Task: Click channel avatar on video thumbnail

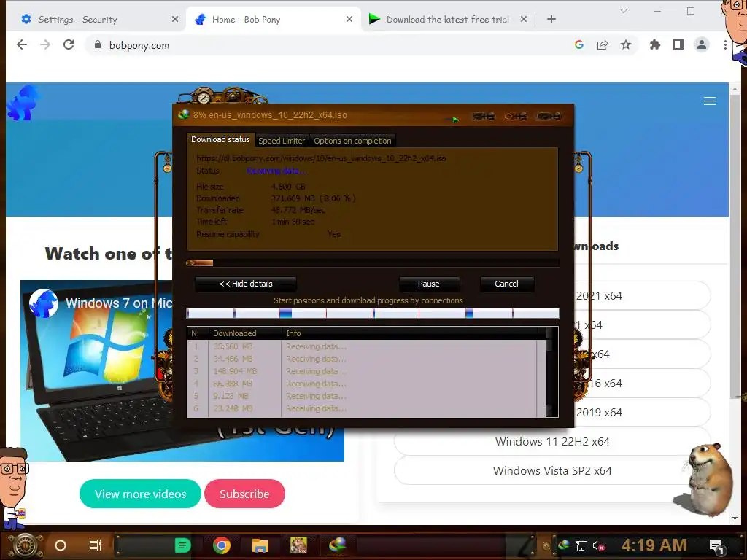Action: 43,303
